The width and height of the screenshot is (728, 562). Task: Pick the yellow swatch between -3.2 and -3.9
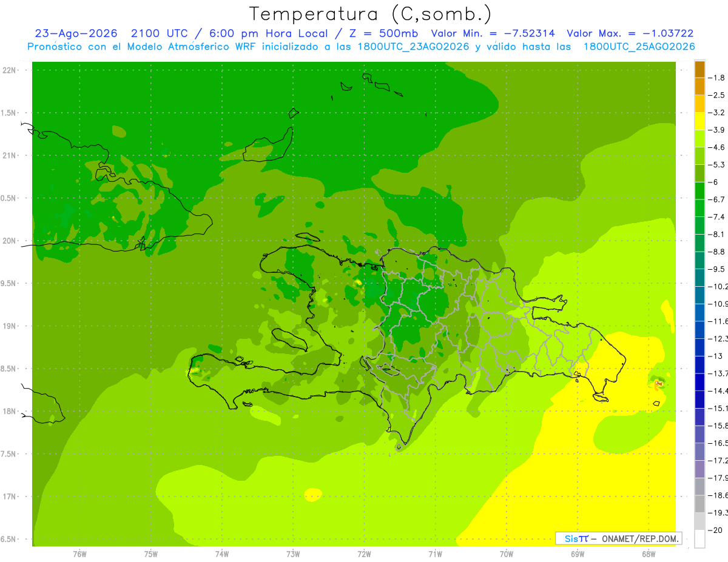click(700, 121)
